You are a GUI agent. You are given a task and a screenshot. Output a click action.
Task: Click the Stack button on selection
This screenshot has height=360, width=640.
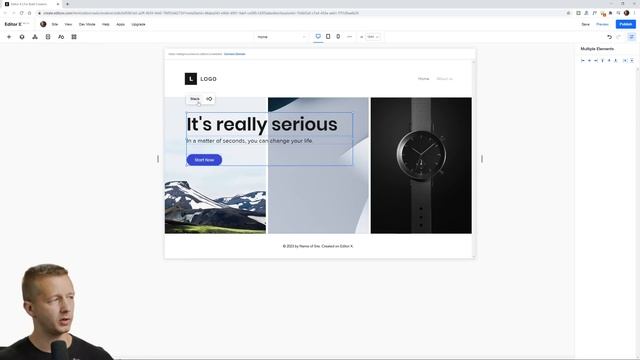(x=195, y=99)
